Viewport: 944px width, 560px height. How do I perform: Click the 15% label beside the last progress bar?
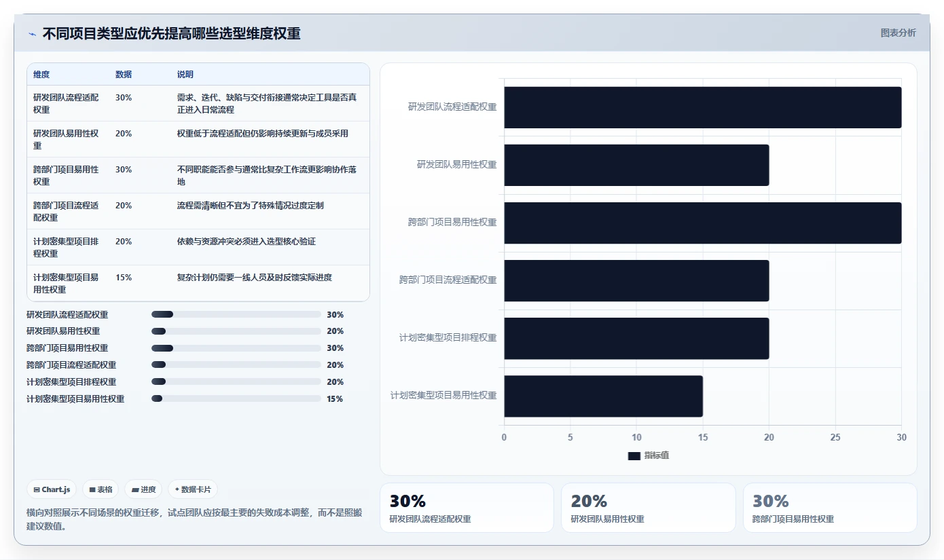[x=335, y=399]
